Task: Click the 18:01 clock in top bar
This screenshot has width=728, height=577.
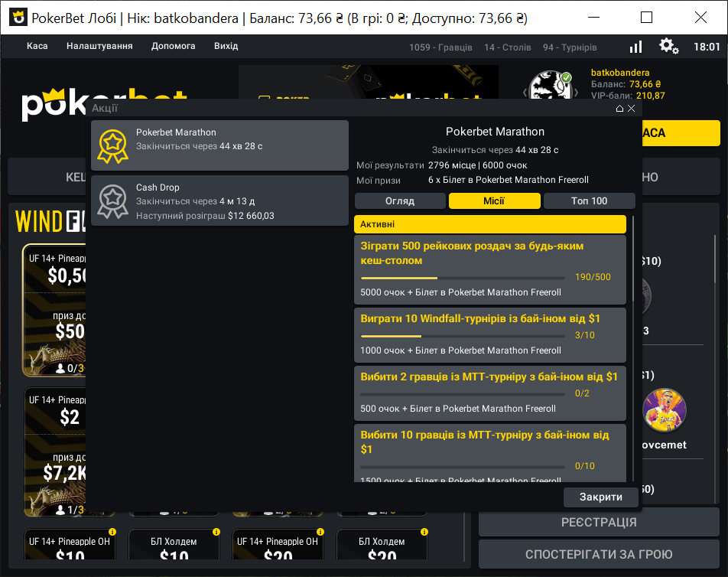Action: pos(707,47)
